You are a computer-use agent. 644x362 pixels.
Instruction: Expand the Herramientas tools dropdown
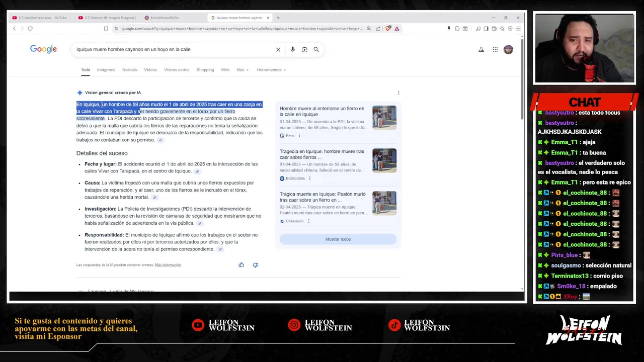(271, 70)
